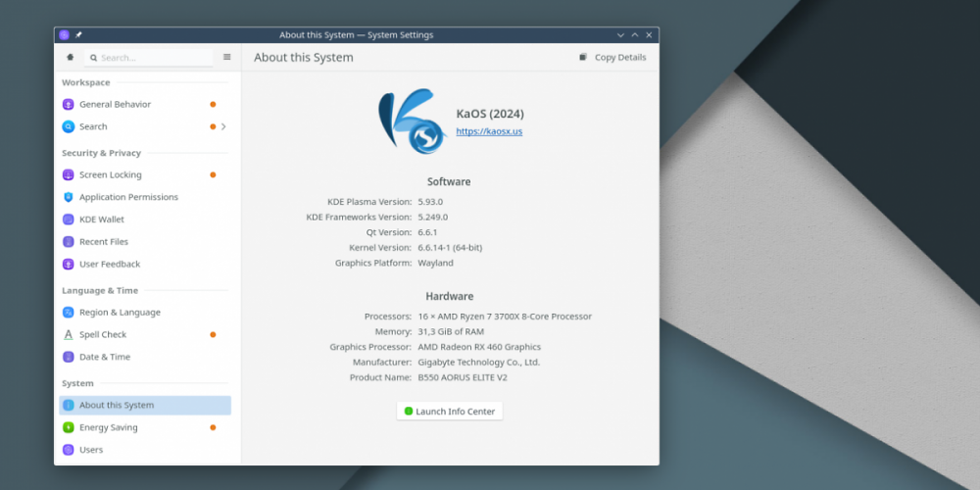Click into the Search... field
The image size is (980, 490).
point(149,58)
